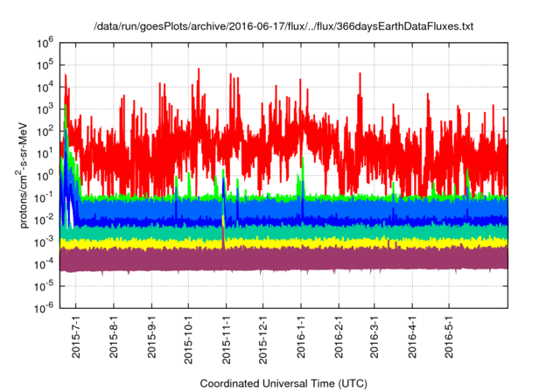Click the Coordinated Universal Time (UTC) label
The height and width of the screenshot is (392, 560).
[283, 384]
